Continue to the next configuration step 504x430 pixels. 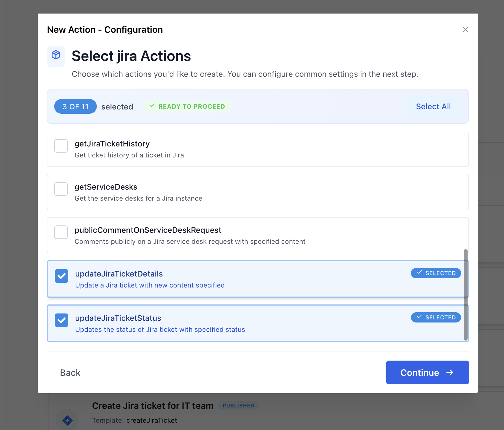coord(427,372)
